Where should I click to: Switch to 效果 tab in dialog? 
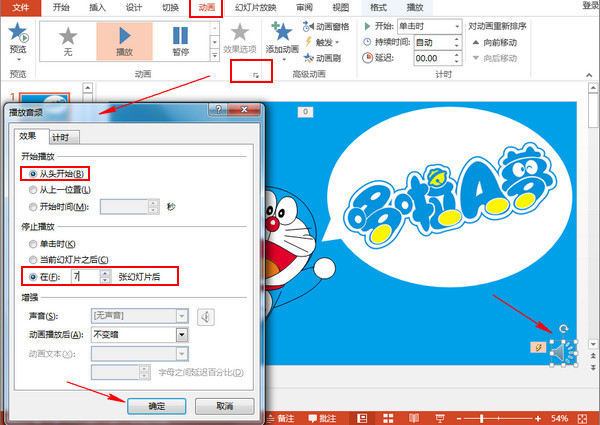[x=28, y=136]
